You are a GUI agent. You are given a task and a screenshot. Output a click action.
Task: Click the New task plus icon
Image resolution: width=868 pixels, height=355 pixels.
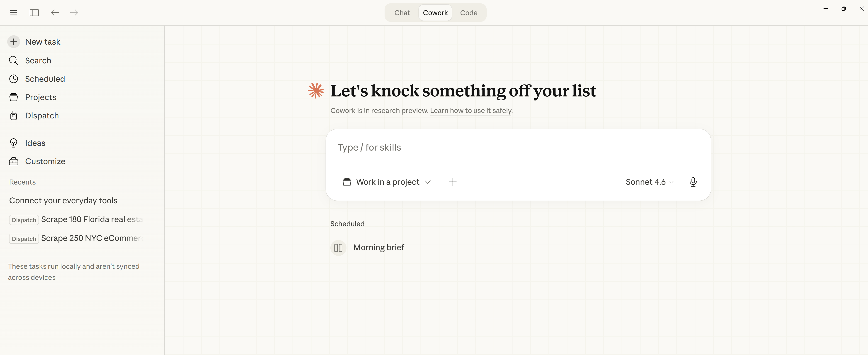[x=13, y=42]
